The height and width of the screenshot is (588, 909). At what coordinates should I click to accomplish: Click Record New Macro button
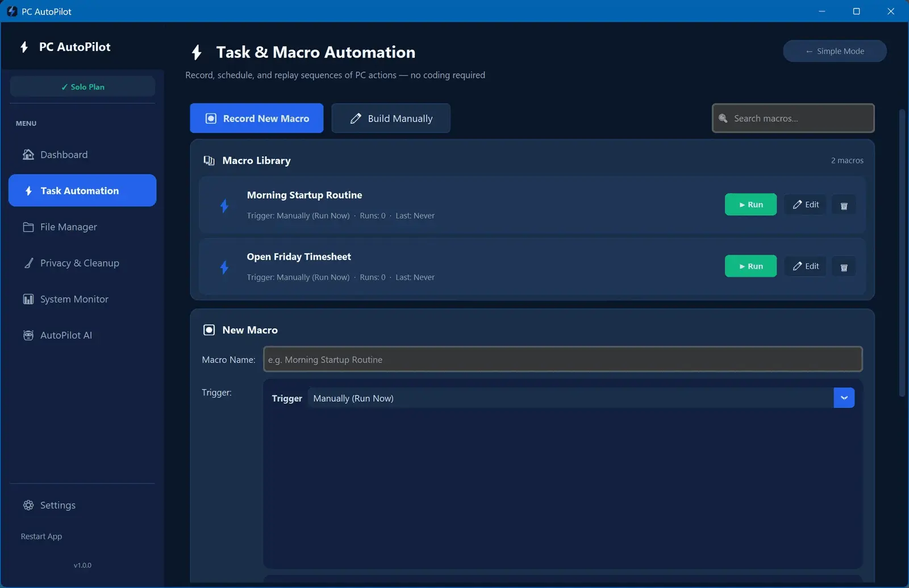[257, 118]
